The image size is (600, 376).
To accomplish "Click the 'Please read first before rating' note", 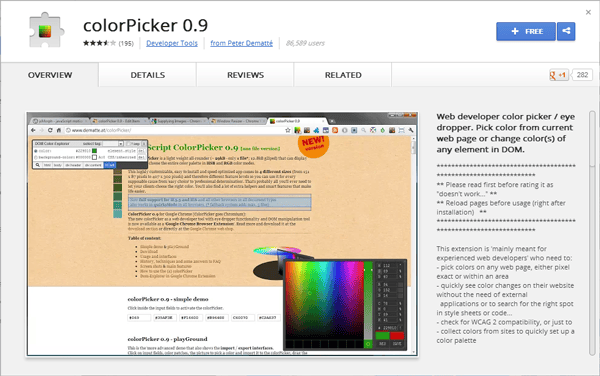I will 495,189.
